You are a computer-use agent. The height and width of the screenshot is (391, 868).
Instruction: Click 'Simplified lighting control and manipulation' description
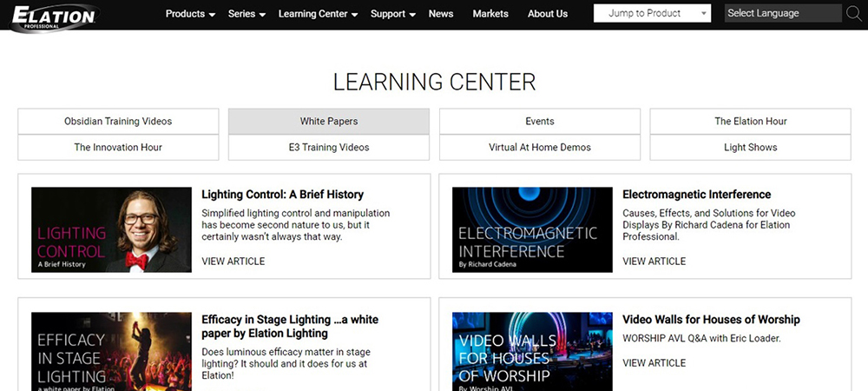[296, 225]
